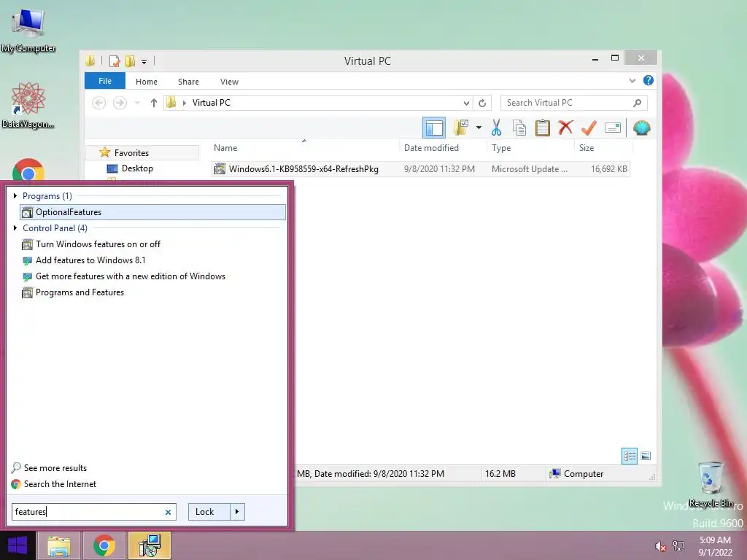
Task: Go up one folder level
Action: click(153, 103)
